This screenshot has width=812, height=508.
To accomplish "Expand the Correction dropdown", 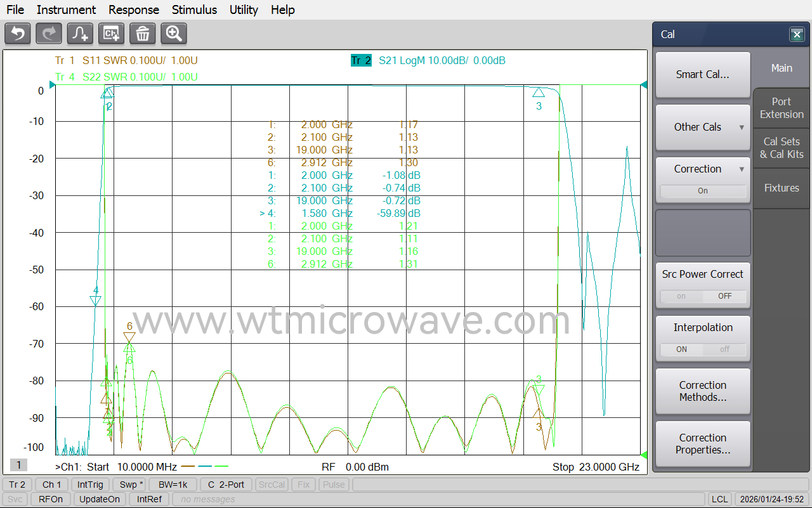I will coord(742,169).
